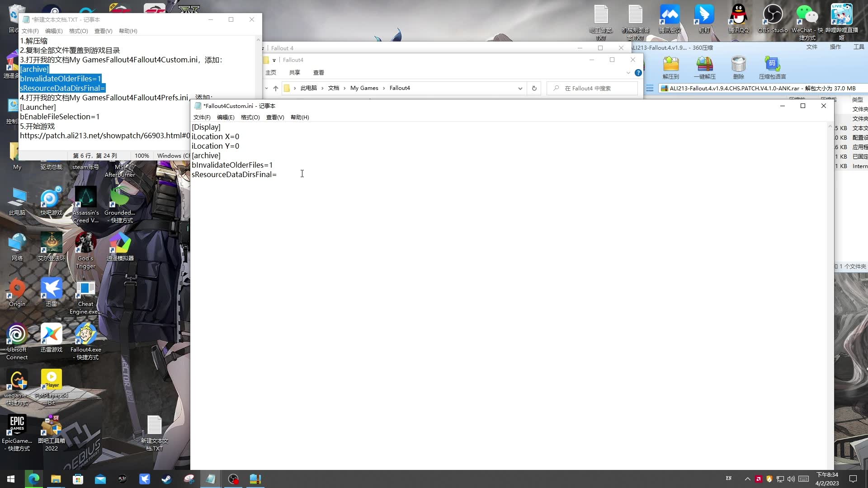Click Epic Games shortcut desktop icon
The width and height of the screenshot is (868, 488).
pos(17,433)
